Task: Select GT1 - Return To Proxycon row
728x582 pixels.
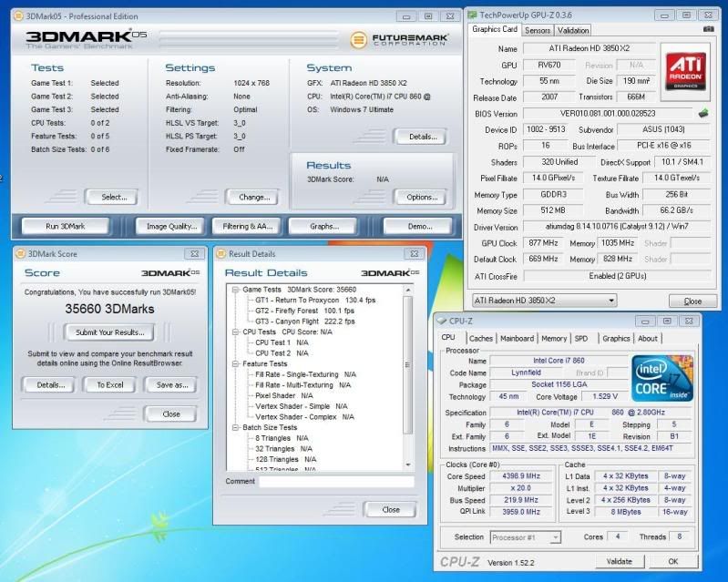Action: pyautogui.click(x=315, y=301)
